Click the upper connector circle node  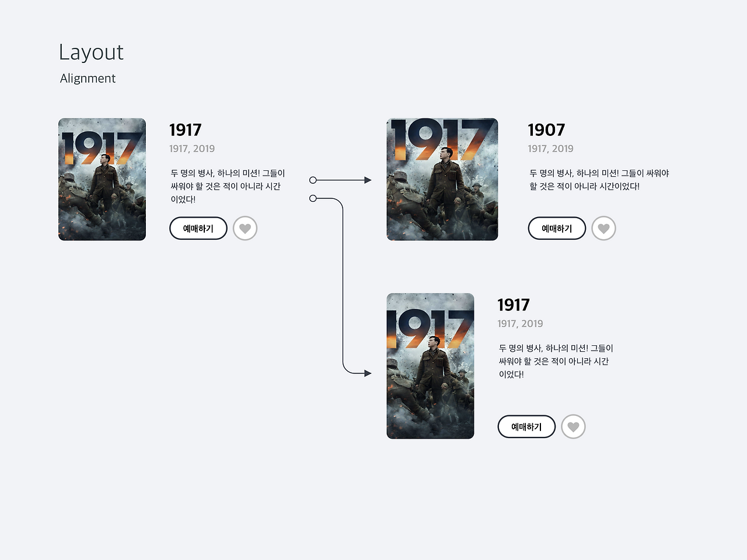pos(313,180)
